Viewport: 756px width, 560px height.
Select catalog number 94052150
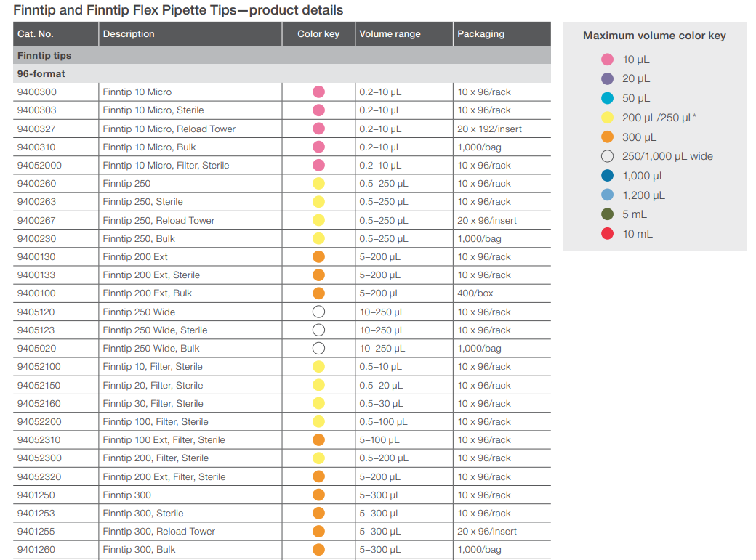pyautogui.click(x=39, y=386)
